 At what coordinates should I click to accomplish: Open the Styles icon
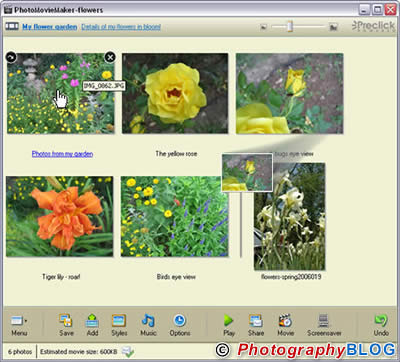[x=119, y=321]
